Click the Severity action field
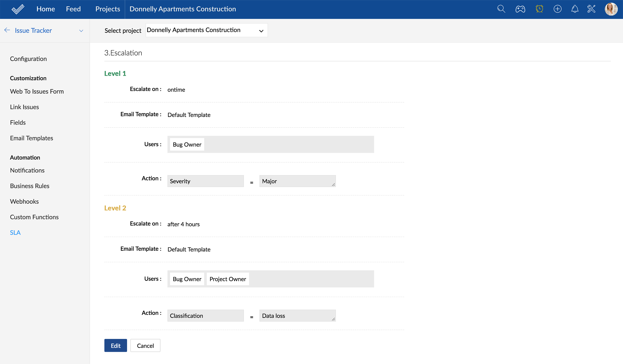623x364 pixels. point(205,181)
